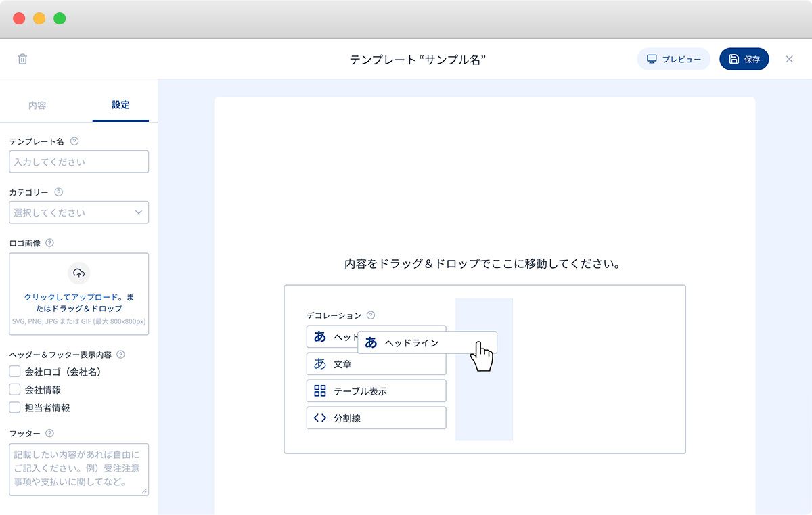The height and width of the screenshot is (515, 812).
Task: Click the help icon beside デコレーション
Action: click(370, 315)
